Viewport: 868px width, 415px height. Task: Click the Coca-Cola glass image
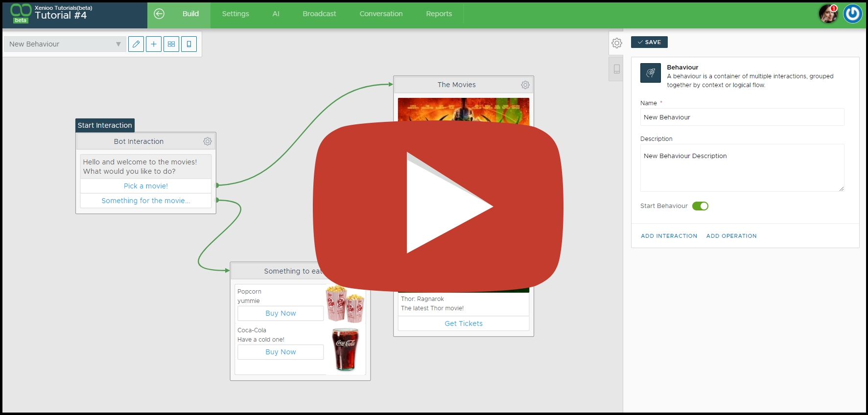[x=346, y=349]
